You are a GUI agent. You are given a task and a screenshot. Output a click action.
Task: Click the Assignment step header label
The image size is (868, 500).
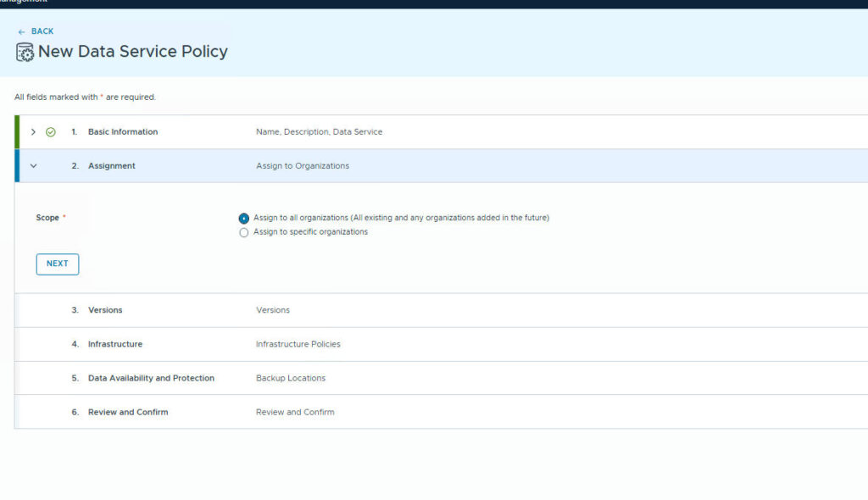(111, 166)
